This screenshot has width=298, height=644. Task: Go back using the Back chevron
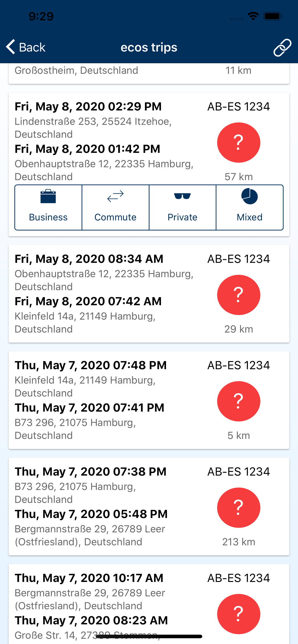tap(11, 47)
